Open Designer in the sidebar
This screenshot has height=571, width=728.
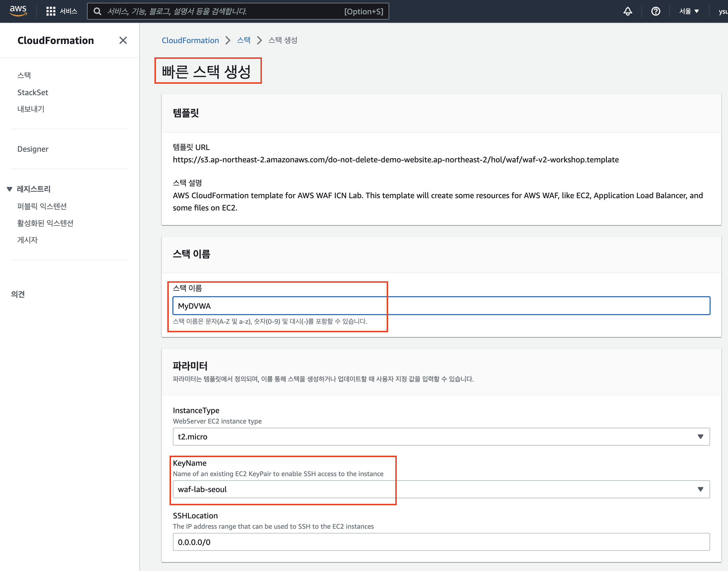pyautogui.click(x=33, y=149)
